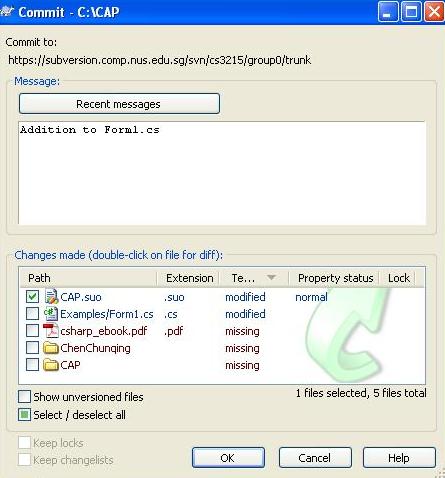The width and height of the screenshot is (445, 478).
Task: Click the ChenChunqing folder icon
Action: click(x=51, y=348)
